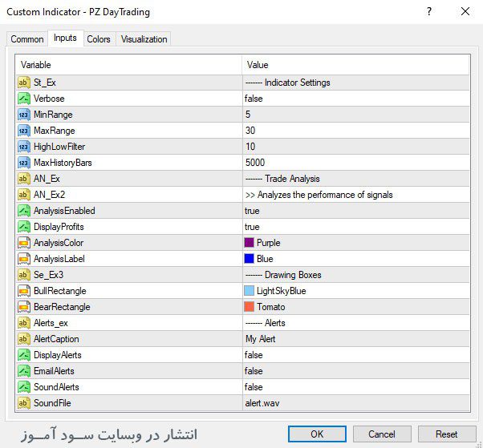
Task: Click the color icon beside AnalysisColor
Action: [24, 243]
